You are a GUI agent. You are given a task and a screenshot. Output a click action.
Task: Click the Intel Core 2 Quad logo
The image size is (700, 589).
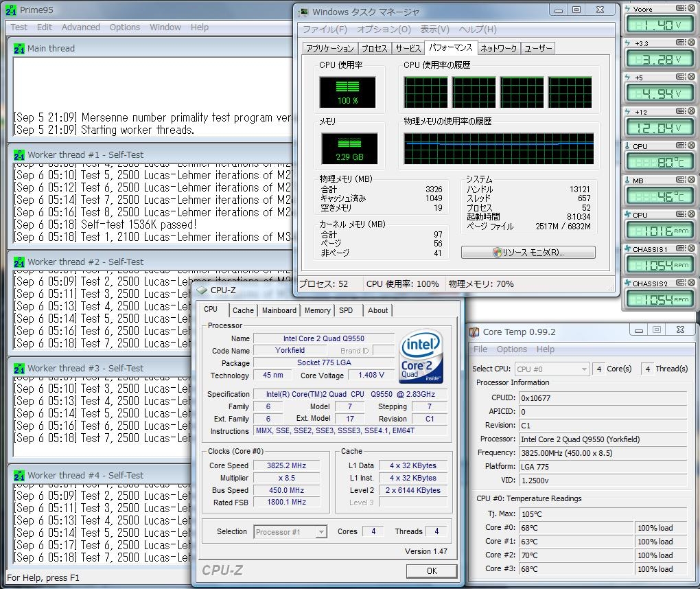point(421,357)
